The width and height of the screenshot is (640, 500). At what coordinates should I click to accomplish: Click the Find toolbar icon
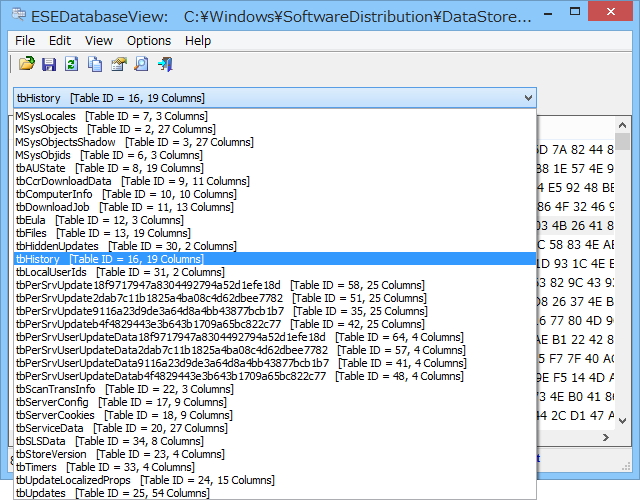coord(141,64)
